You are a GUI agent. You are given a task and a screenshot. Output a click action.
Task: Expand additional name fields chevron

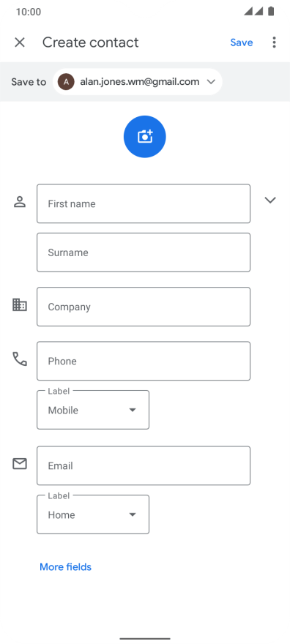270,200
